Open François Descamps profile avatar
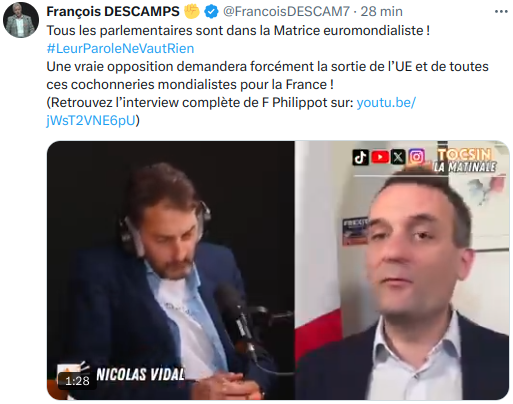The height and width of the screenshot is (404, 513). click(21, 20)
